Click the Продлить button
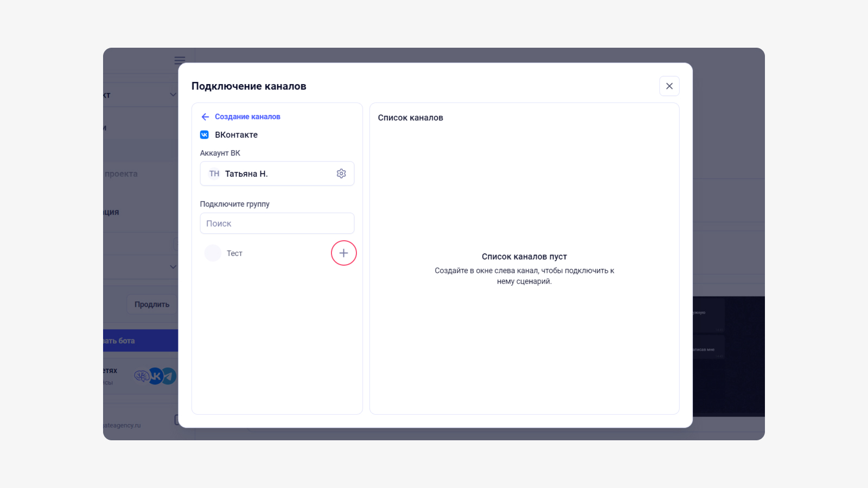Screen dimensions: 868x488 [x=152, y=304]
